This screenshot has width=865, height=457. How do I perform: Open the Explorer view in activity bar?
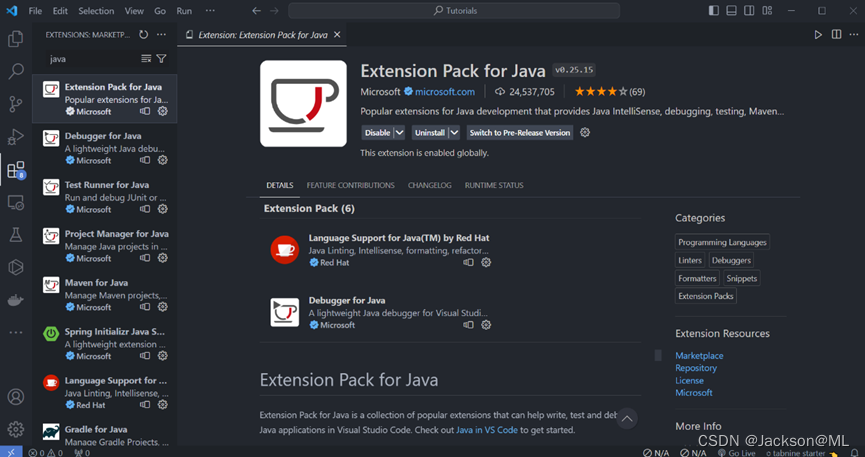(x=15, y=39)
